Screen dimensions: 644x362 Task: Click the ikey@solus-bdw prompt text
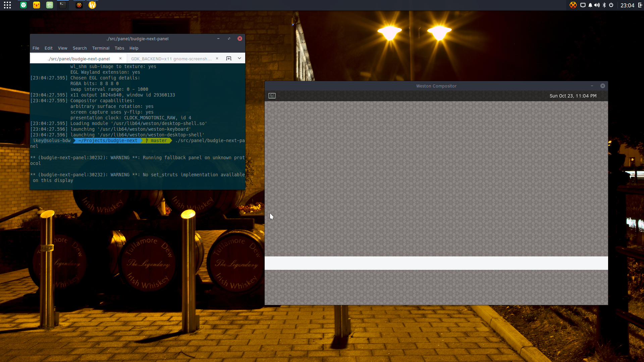click(x=52, y=141)
